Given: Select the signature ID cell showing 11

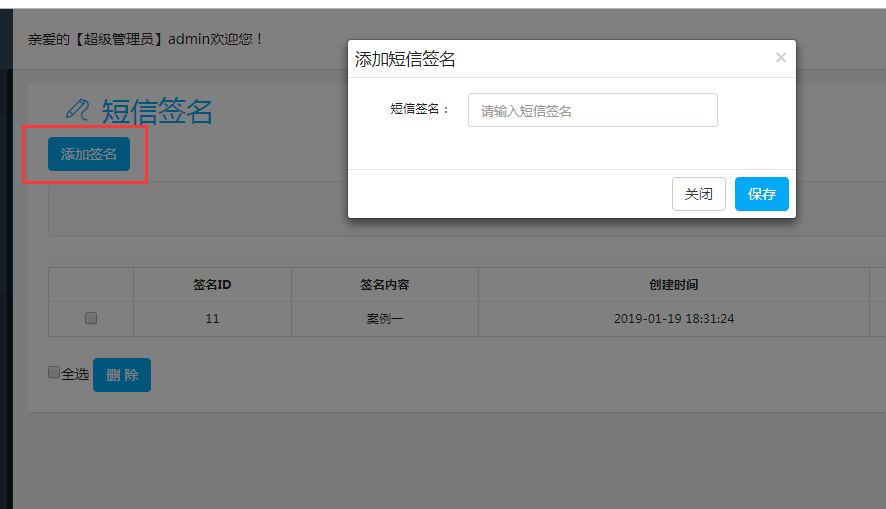Looking at the screenshot, I should pyautogui.click(x=212, y=319).
